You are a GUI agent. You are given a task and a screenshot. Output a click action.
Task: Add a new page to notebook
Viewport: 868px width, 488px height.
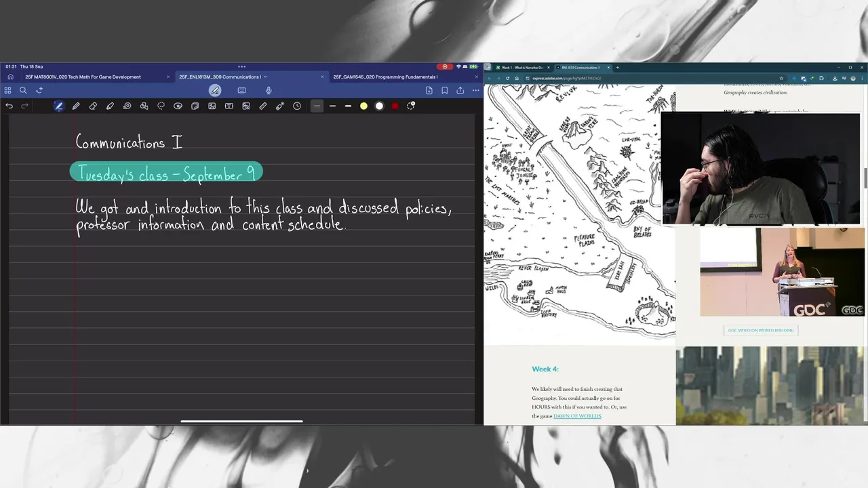click(x=429, y=90)
